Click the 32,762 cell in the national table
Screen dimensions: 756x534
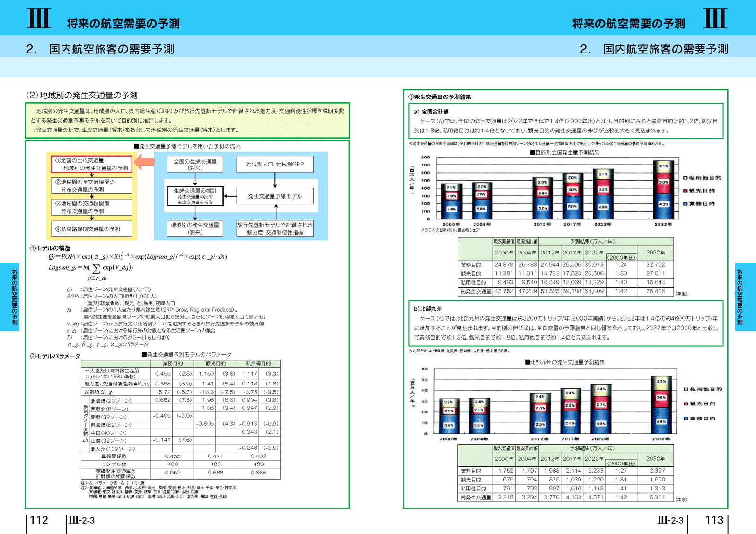pyautogui.click(x=655, y=265)
